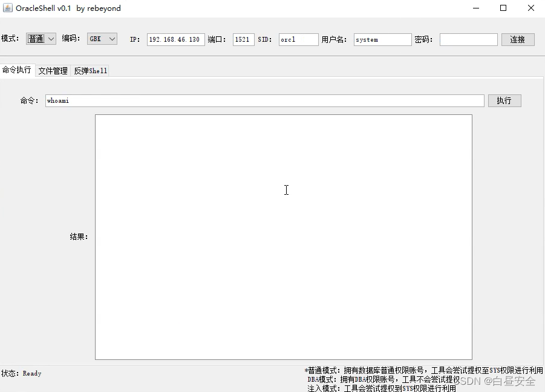Close the OracleShell window
The height and width of the screenshot is (392, 545).
(530, 8)
